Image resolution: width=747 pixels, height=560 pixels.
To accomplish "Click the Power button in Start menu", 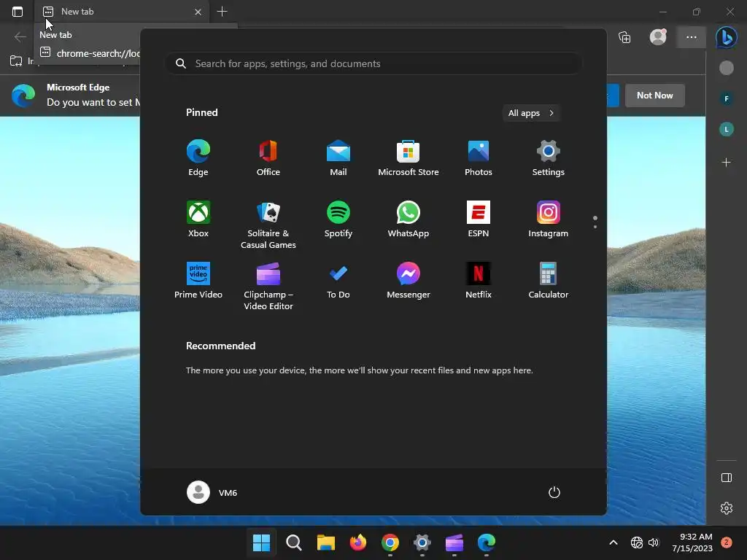I will [554, 492].
